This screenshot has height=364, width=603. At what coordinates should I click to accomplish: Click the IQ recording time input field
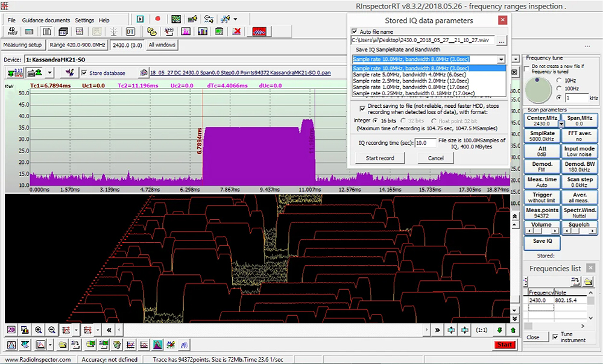coord(425,143)
